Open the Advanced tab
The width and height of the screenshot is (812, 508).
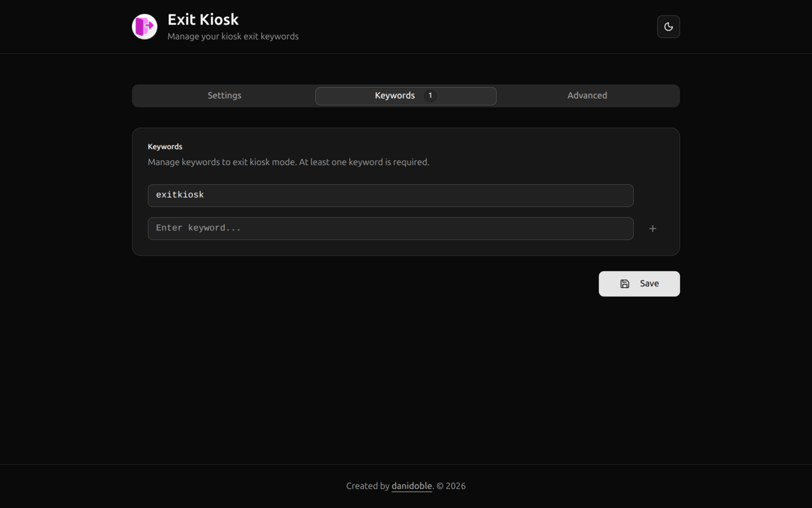pos(587,96)
